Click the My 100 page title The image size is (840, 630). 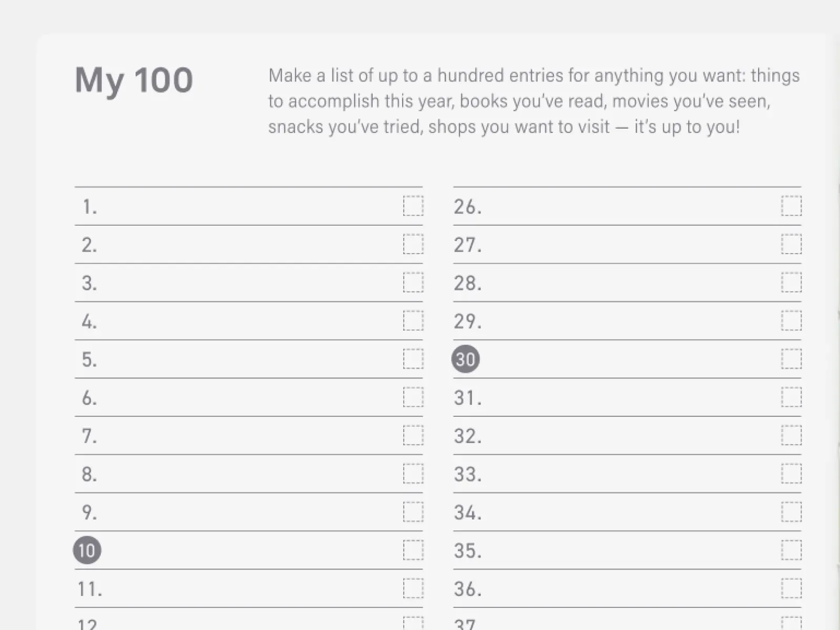[134, 81]
